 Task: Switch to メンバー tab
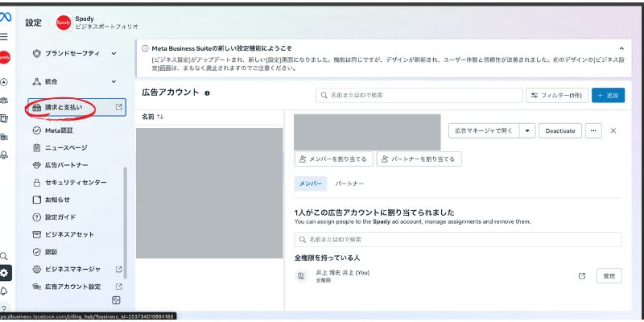(311, 184)
